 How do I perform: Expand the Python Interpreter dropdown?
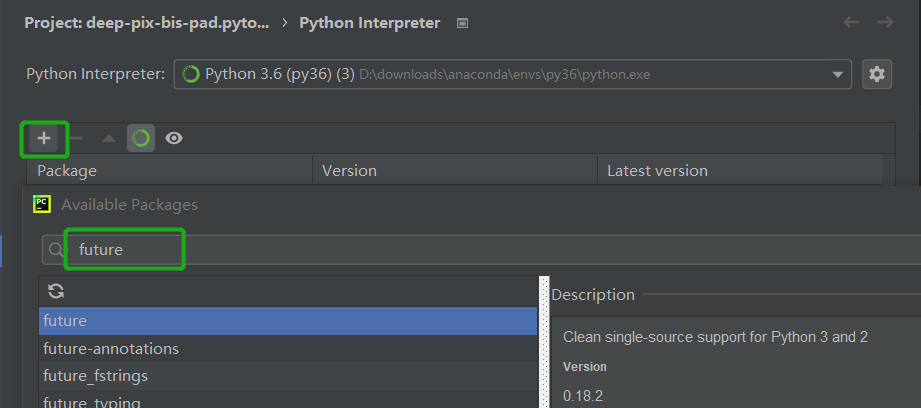[837, 74]
